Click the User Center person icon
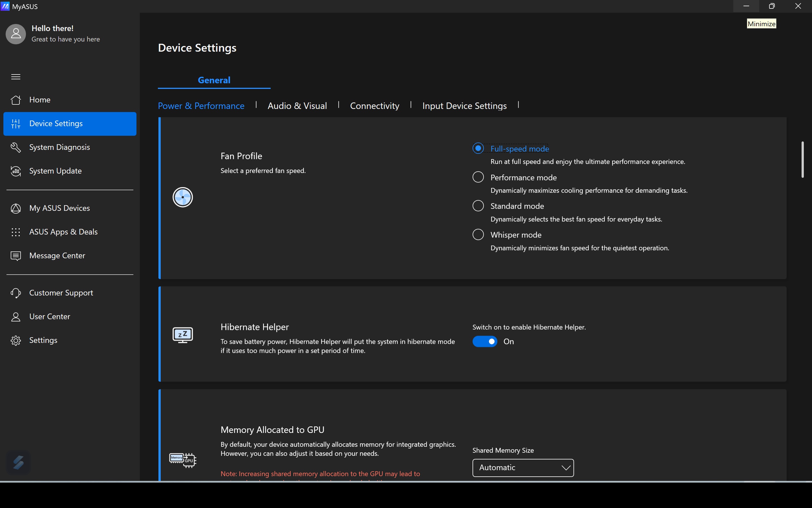Screen dimensions: 812x508 16,316
